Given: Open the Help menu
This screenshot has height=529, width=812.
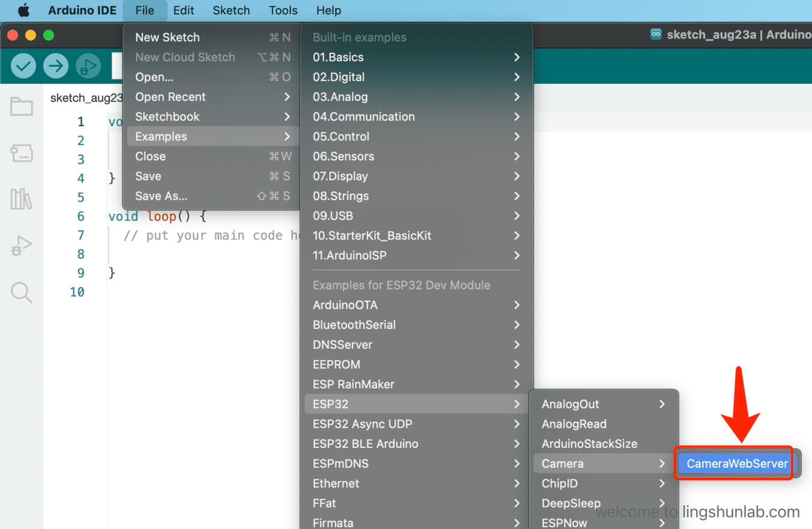Looking at the screenshot, I should [329, 10].
